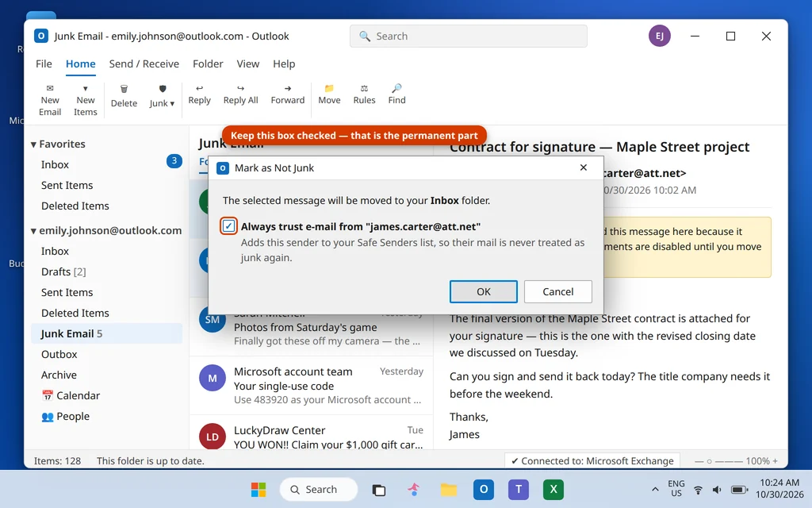Open the View tab
This screenshot has height=508, width=812.
(x=247, y=63)
